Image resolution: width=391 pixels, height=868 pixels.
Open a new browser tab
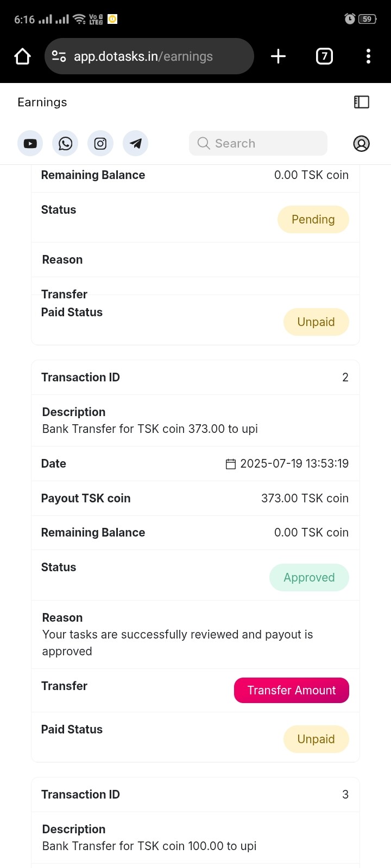278,56
